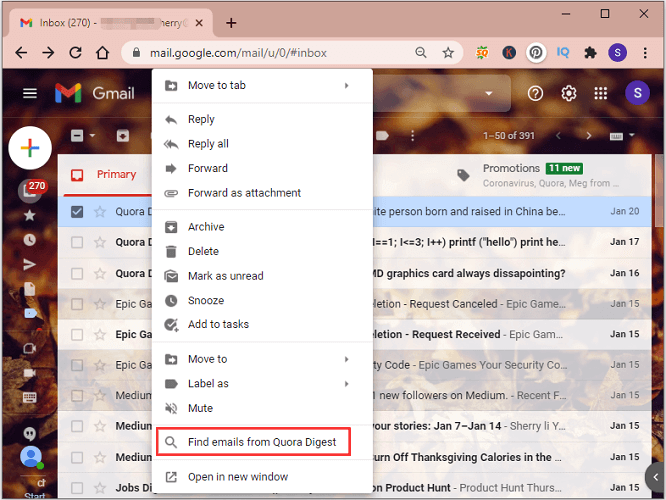Select Forward as attachment
The width and height of the screenshot is (666, 500).
pos(262,193)
